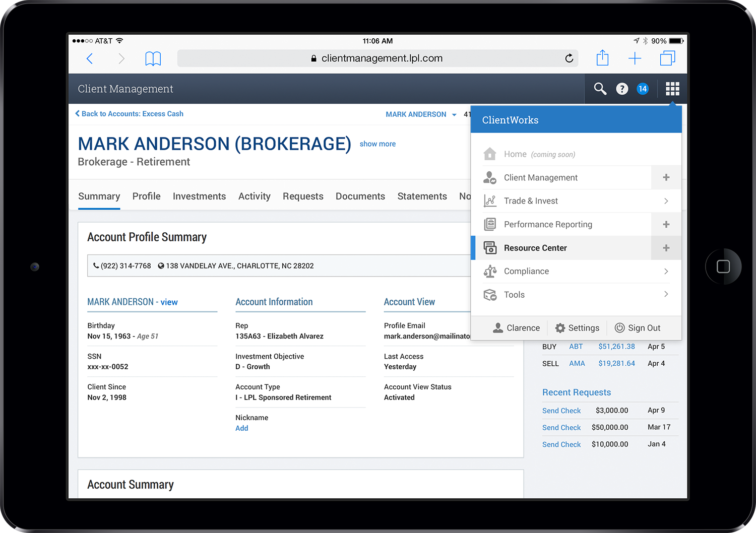This screenshot has height=533, width=756.
Task: Tap the Safari share icon
Action: pos(602,58)
